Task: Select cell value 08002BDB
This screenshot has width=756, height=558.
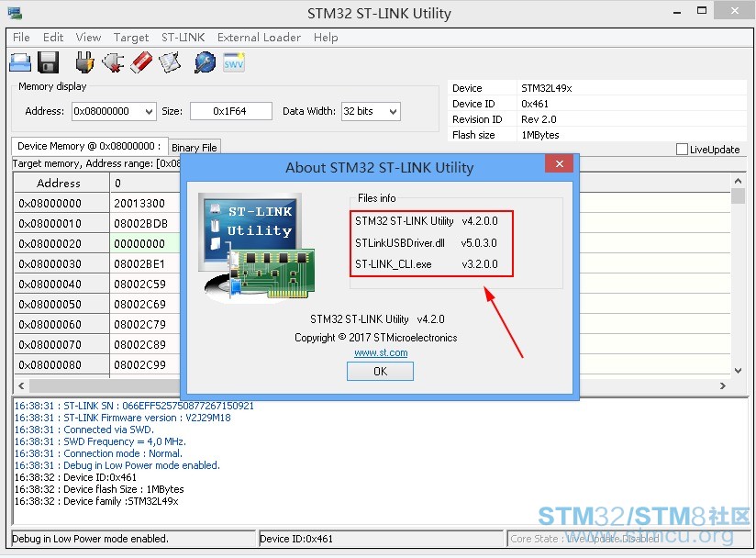Action: point(140,224)
